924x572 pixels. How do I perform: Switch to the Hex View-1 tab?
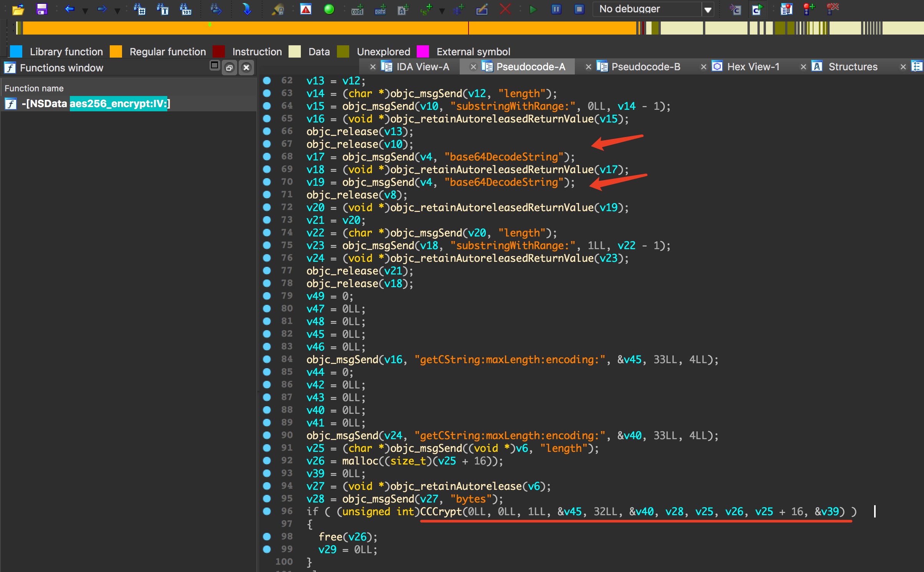tap(753, 67)
